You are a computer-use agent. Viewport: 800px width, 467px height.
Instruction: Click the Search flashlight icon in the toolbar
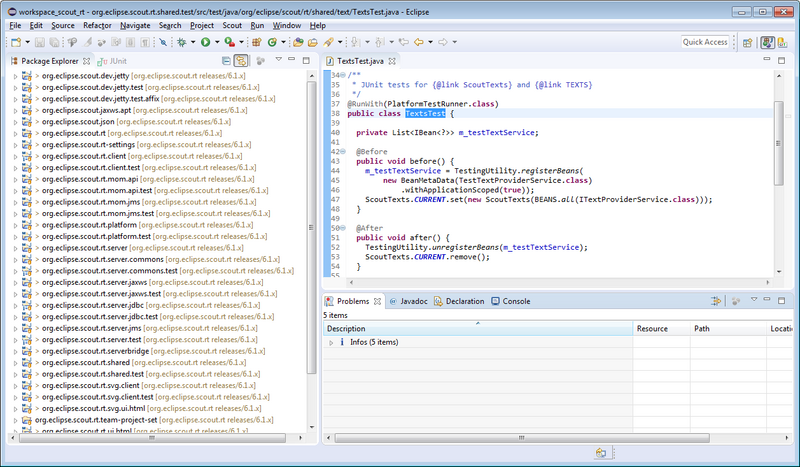coord(328,42)
